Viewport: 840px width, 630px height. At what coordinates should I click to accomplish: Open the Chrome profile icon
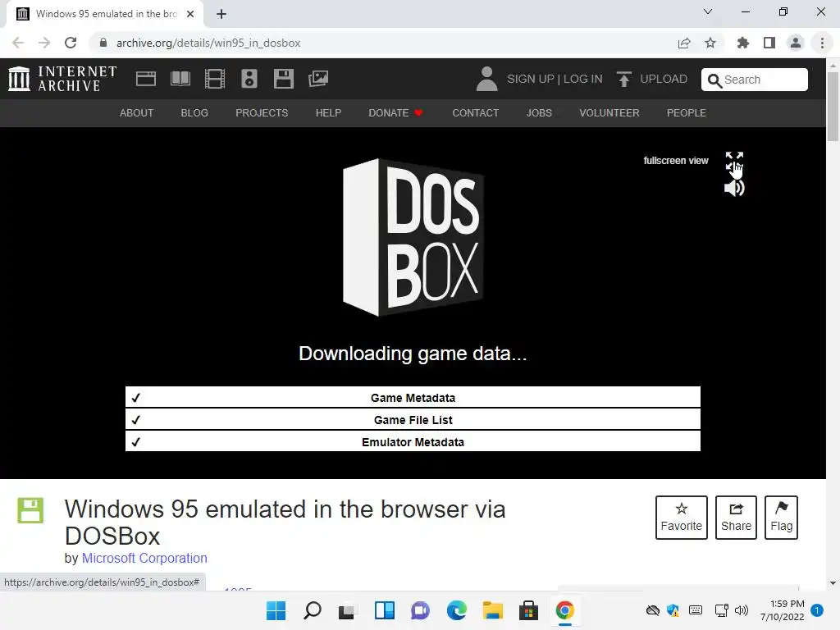point(796,43)
